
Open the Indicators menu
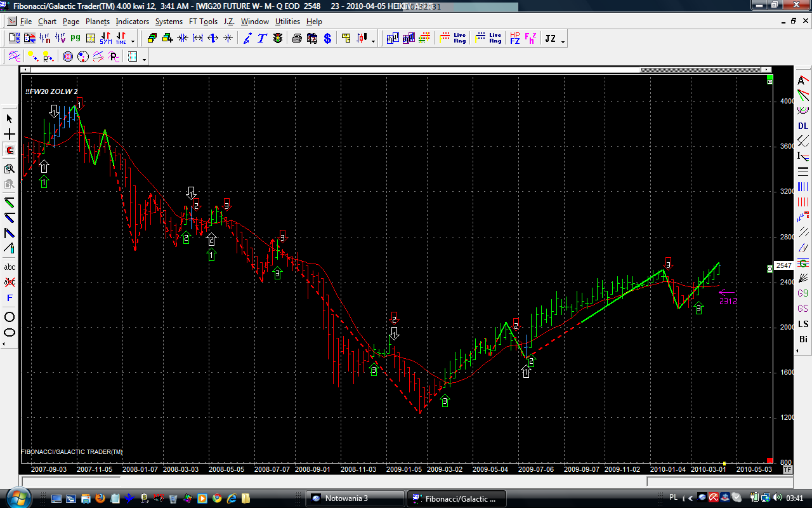pos(132,22)
